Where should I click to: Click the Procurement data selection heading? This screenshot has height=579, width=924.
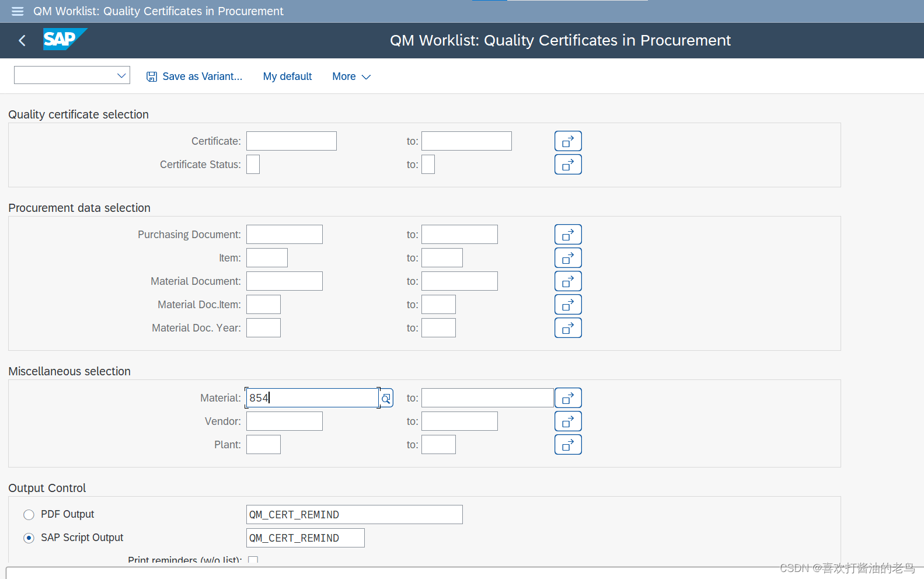[x=79, y=208]
